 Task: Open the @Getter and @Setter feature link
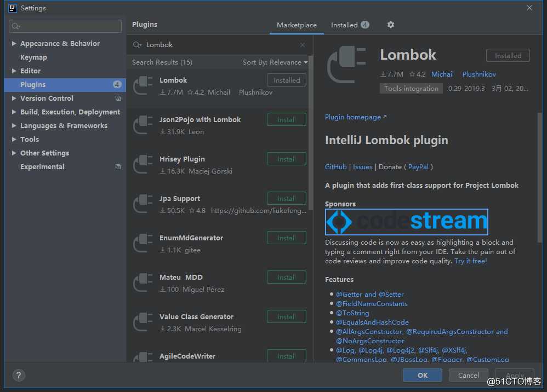pyautogui.click(x=370, y=295)
